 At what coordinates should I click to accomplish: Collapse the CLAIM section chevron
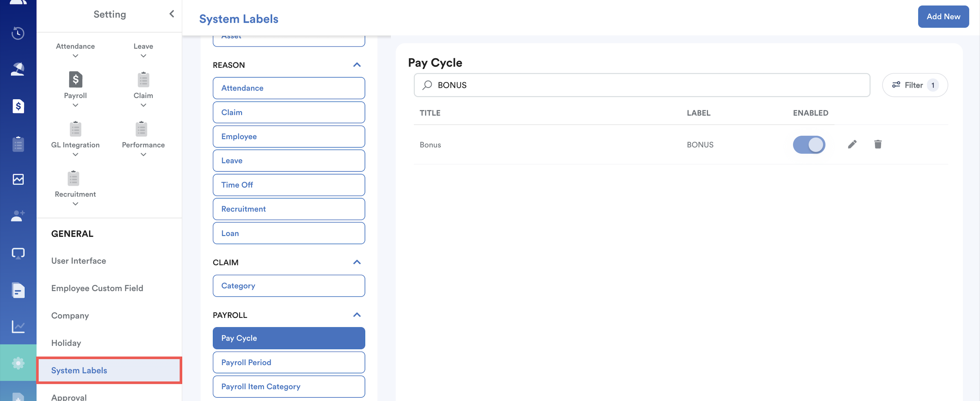pos(357,262)
